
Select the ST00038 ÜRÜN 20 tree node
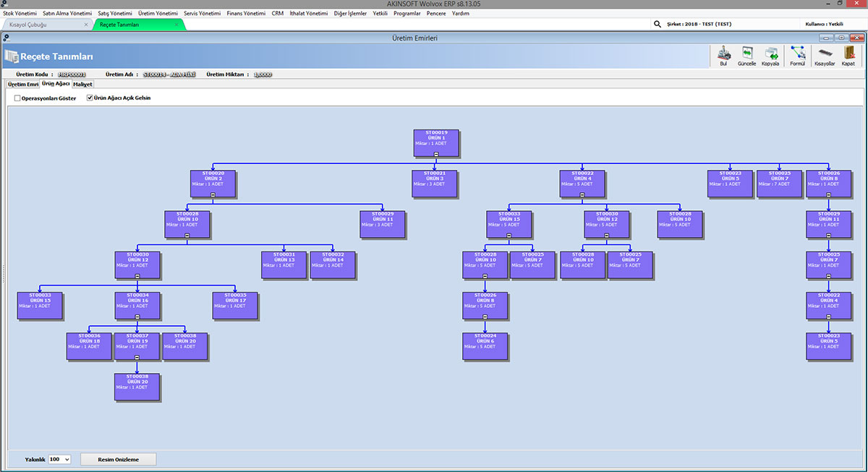click(135, 385)
